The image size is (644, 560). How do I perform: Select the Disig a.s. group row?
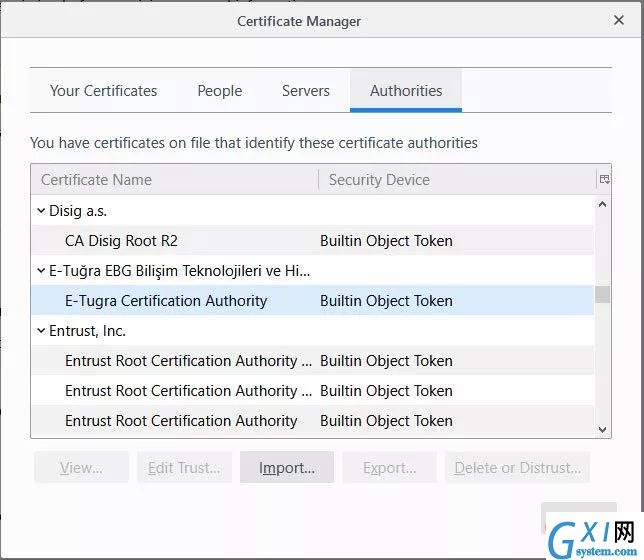point(313,211)
